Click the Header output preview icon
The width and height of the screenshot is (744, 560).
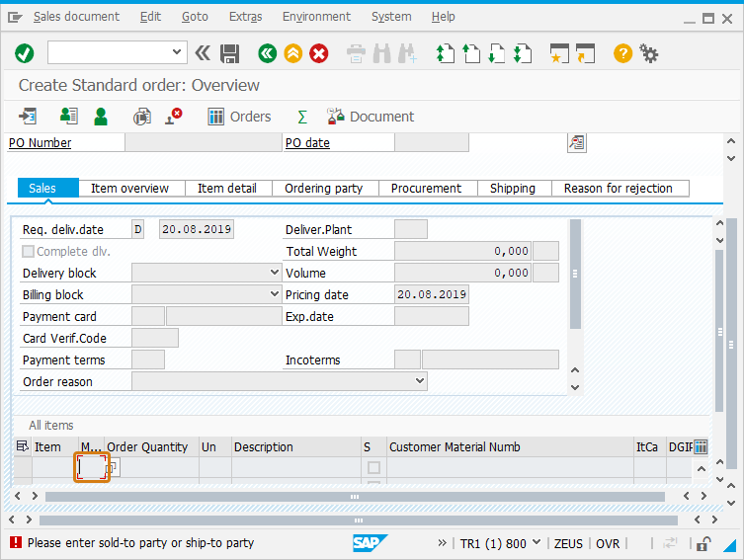[x=69, y=117]
